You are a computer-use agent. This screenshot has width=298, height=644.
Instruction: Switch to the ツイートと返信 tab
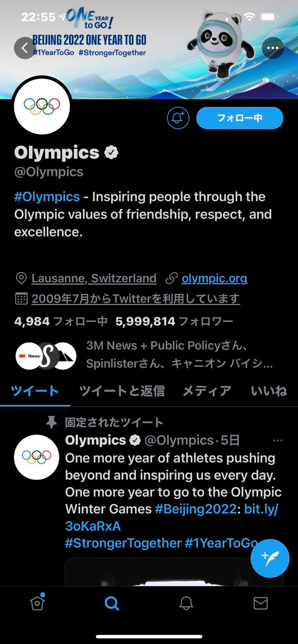[x=122, y=391]
